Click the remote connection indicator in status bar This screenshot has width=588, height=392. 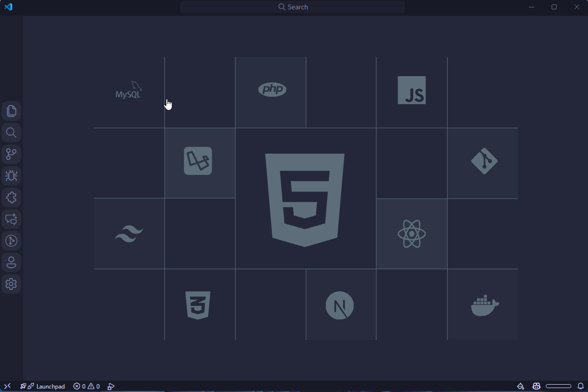[x=7, y=386]
